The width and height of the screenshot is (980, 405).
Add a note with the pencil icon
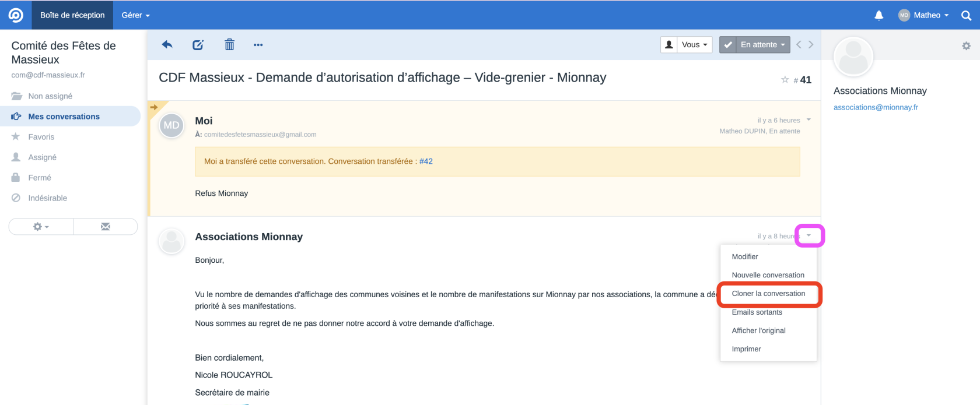tap(198, 45)
